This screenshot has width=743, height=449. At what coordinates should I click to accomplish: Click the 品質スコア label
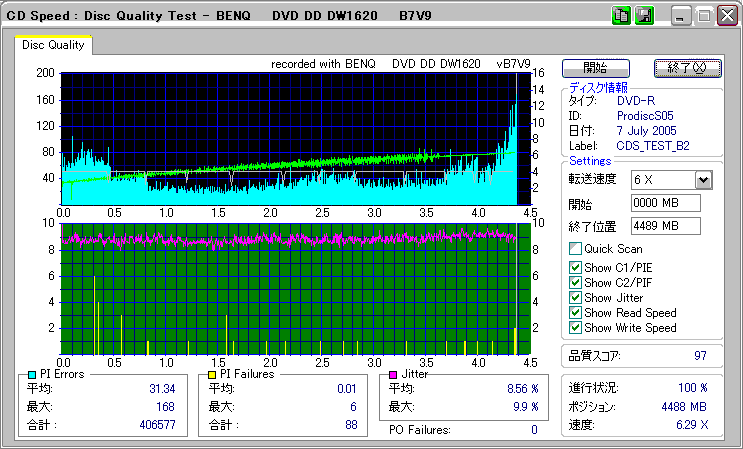click(x=594, y=356)
